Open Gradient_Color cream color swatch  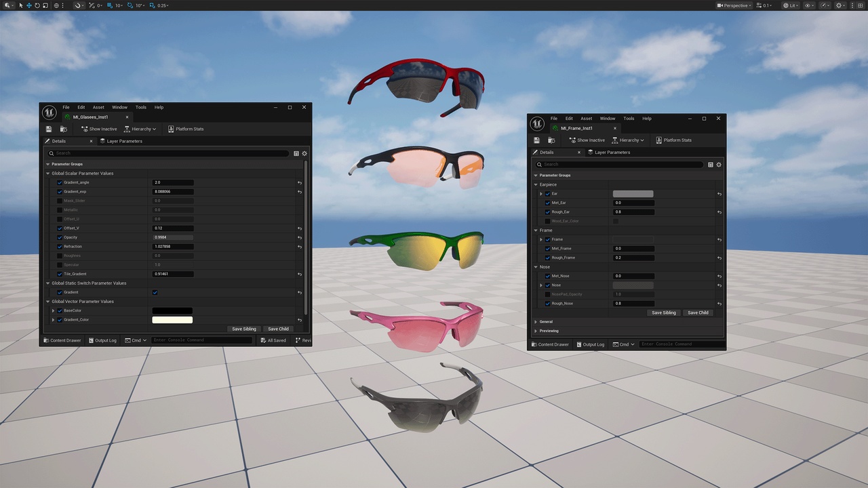coord(172,320)
